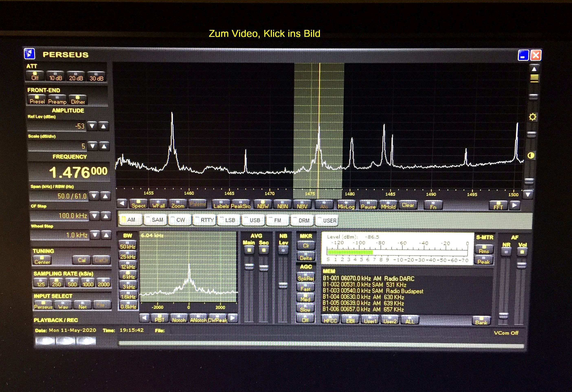Image resolution: width=572 pixels, height=392 pixels.
Task: Select 50 kHz bandwidth
Action: [x=128, y=245]
